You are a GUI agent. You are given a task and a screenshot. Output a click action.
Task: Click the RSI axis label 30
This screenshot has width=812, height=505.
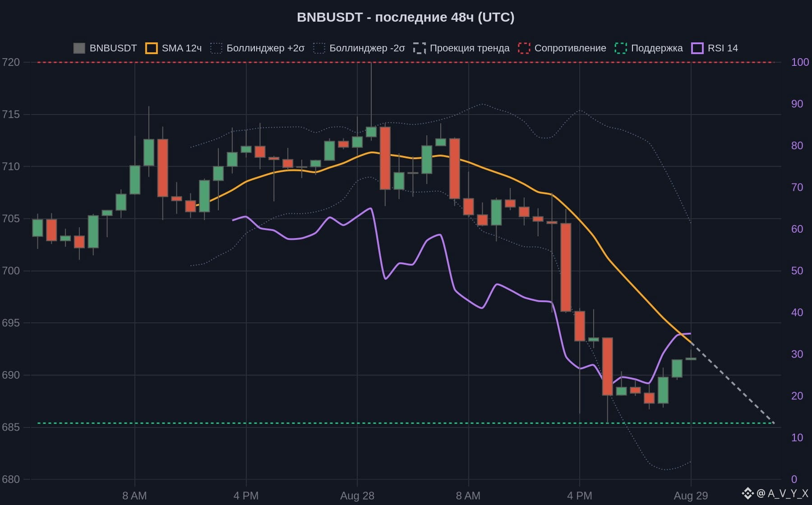797,354
